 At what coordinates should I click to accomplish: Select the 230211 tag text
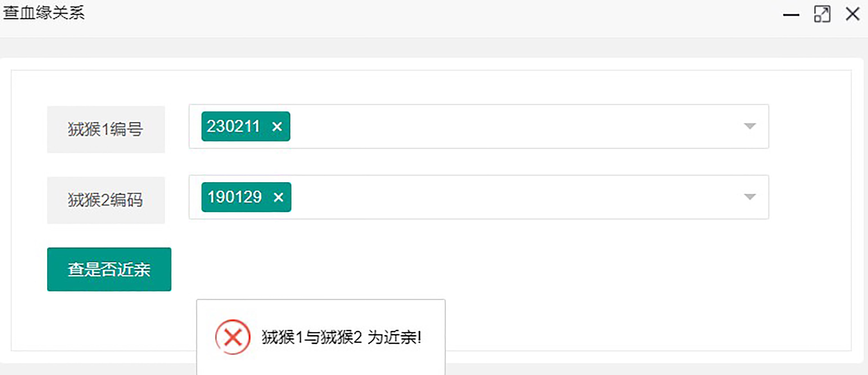click(233, 127)
